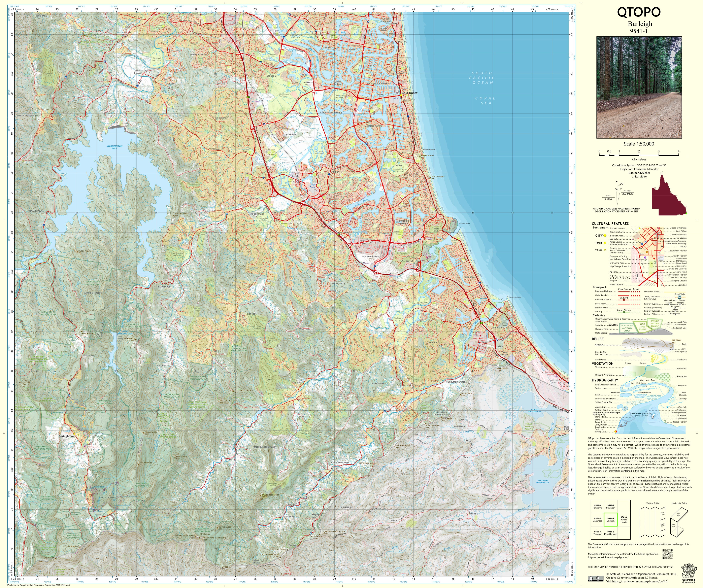Select the highlighted 9541-1 Burleigh index cell
Image resolution: width=703 pixels, height=588 pixels.
click(x=611, y=520)
